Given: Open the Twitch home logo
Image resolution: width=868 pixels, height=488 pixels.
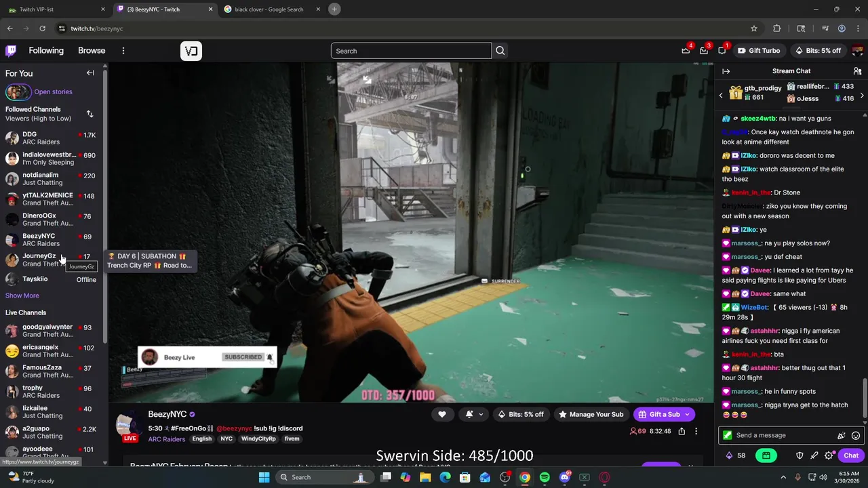Looking at the screenshot, I should [11, 51].
